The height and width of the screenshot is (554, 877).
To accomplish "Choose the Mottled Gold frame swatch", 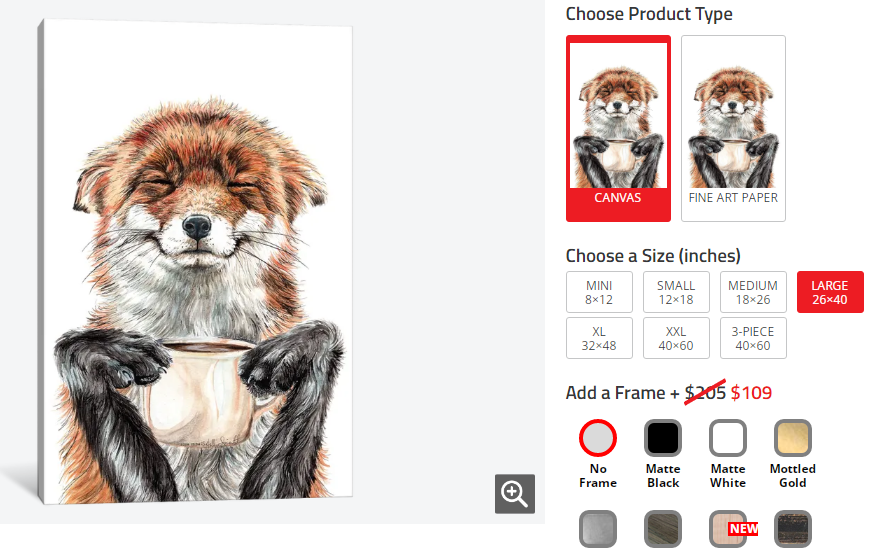I will 793,438.
